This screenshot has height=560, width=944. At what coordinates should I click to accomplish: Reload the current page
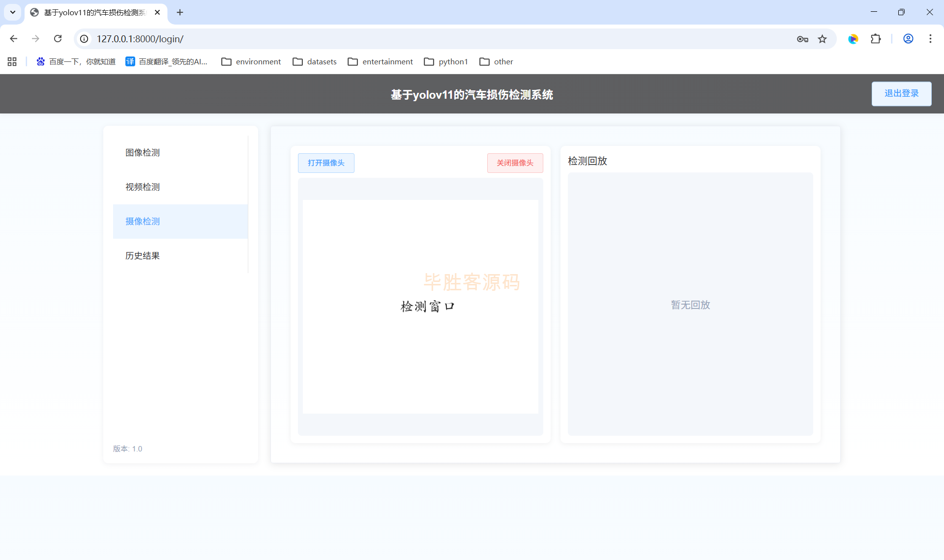point(58,39)
